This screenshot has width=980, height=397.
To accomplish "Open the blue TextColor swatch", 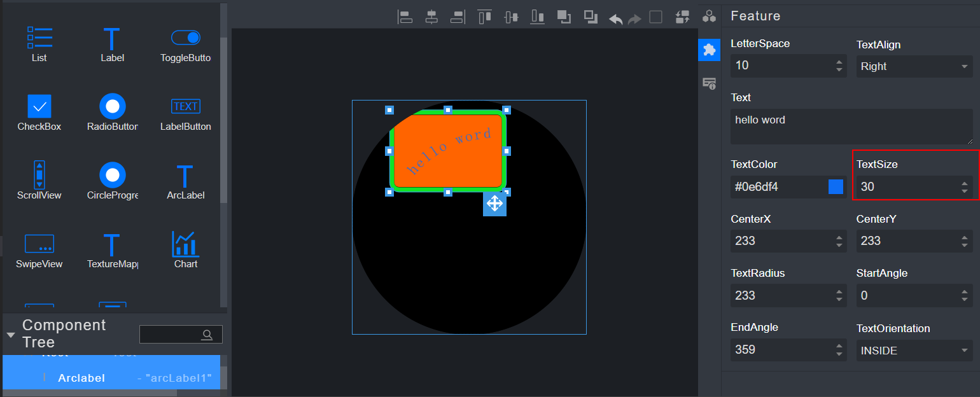I will [x=836, y=187].
